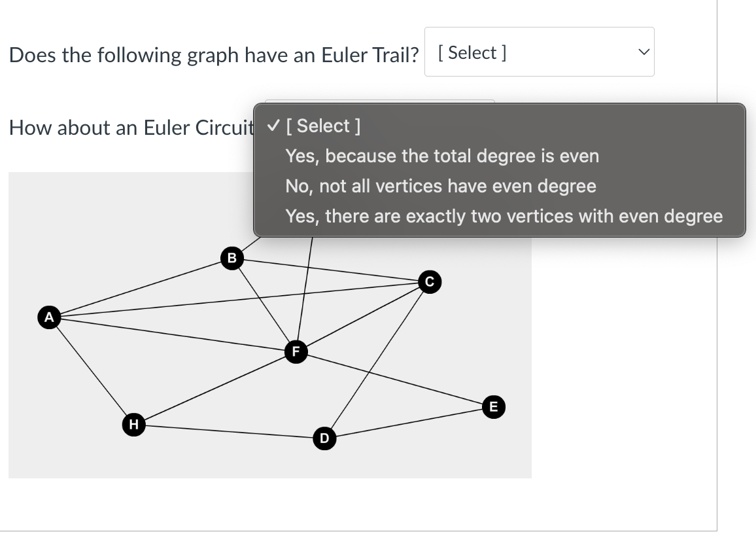Select vertex H in the graph
The image size is (756, 534).
pyautogui.click(x=133, y=425)
